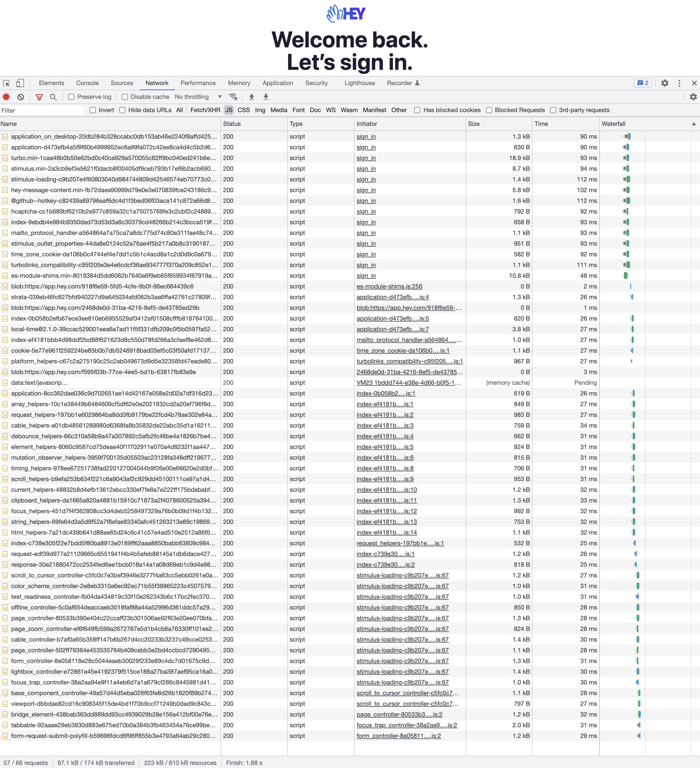Sort by the Size column header

pos(499,124)
